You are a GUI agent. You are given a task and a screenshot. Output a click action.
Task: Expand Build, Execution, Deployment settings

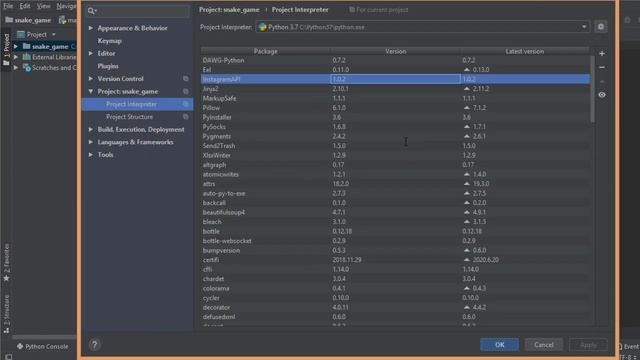click(x=91, y=129)
